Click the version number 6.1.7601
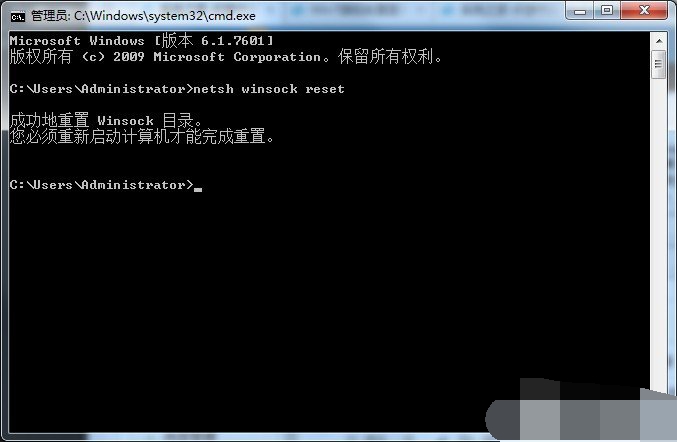This screenshot has height=442, width=677. (233, 41)
